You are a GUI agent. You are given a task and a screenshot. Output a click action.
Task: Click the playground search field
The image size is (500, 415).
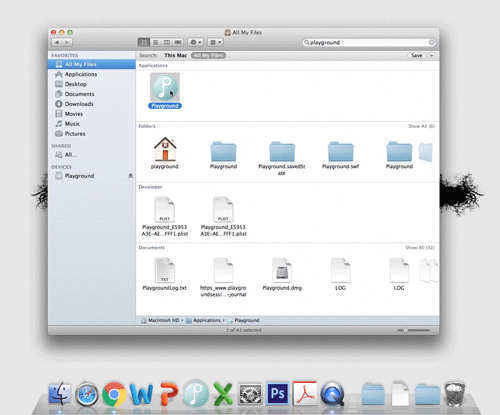[369, 42]
